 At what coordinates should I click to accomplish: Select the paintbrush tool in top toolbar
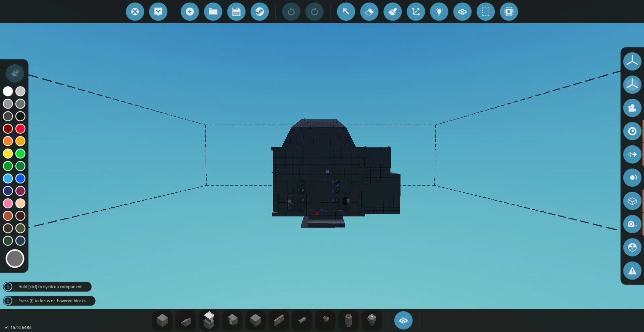(392, 12)
